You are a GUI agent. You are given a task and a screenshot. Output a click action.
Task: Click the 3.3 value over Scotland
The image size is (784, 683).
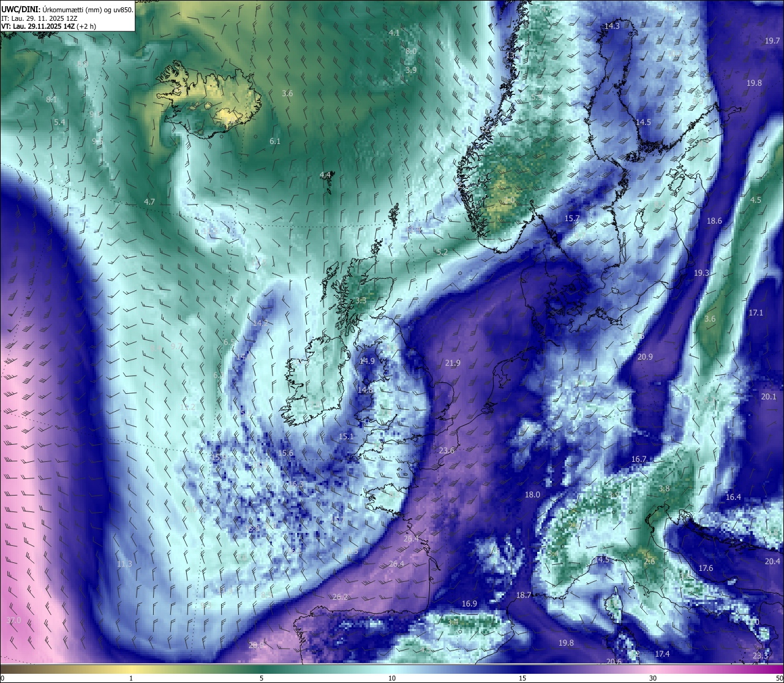click(361, 300)
